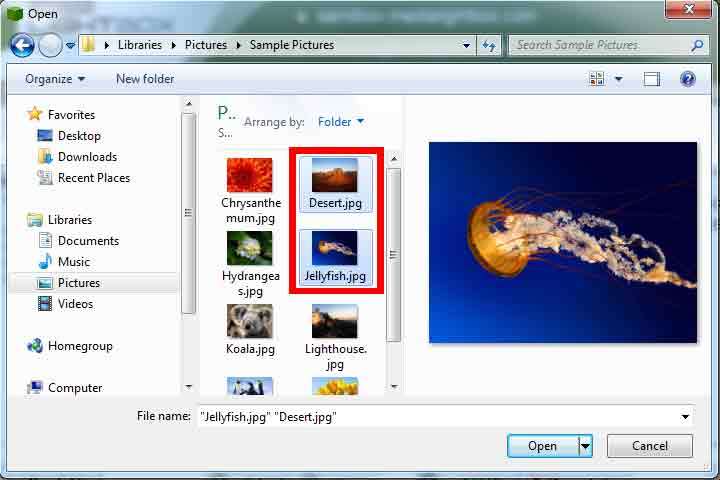Select Desktop in the Favorites list
The width and height of the screenshot is (720, 480).
[79, 136]
